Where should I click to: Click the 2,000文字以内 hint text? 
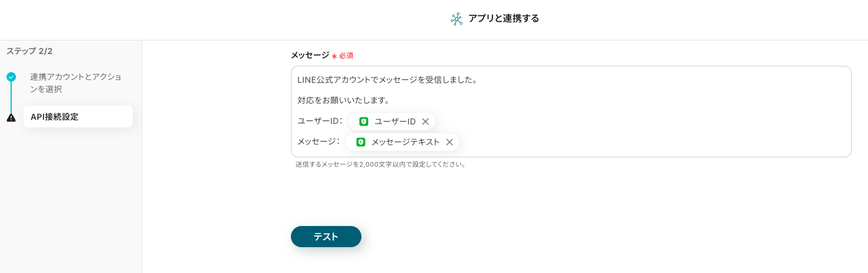[x=380, y=164]
